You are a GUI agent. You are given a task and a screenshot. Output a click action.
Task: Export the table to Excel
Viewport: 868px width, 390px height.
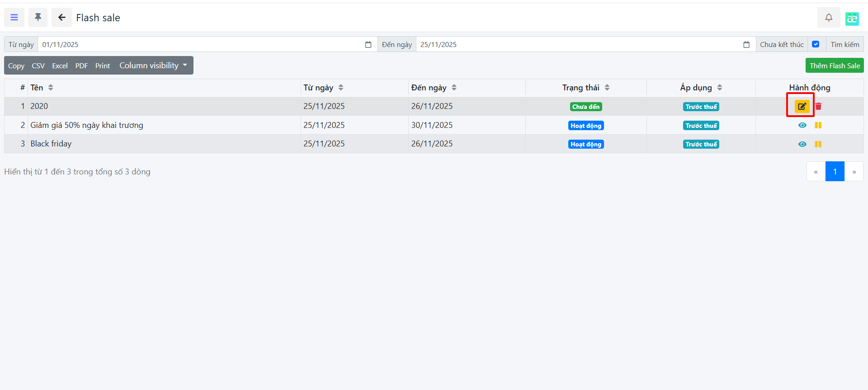click(60, 66)
